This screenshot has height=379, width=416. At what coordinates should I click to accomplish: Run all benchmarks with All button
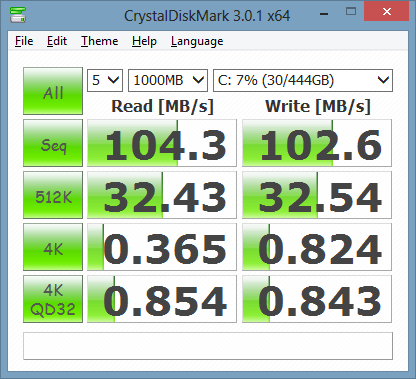[x=53, y=91]
